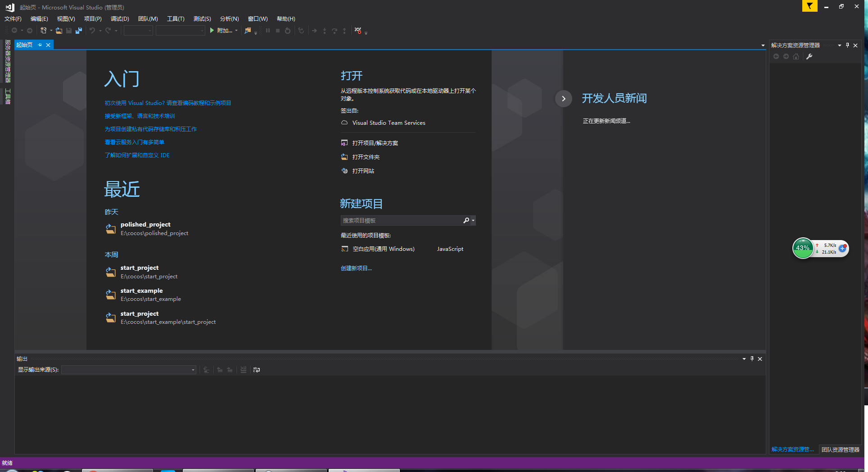Open the 窗口(W) menu
This screenshot has height=472, width=868.
[258, 19]
